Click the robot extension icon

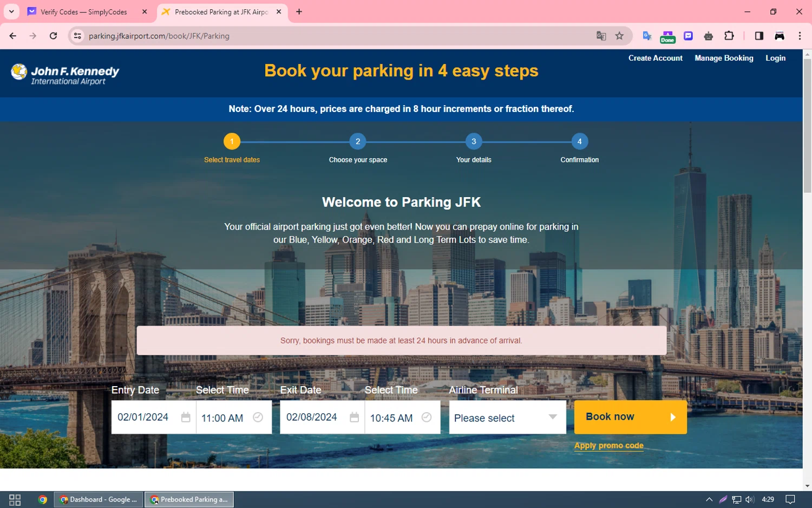[x=709, y=36]
